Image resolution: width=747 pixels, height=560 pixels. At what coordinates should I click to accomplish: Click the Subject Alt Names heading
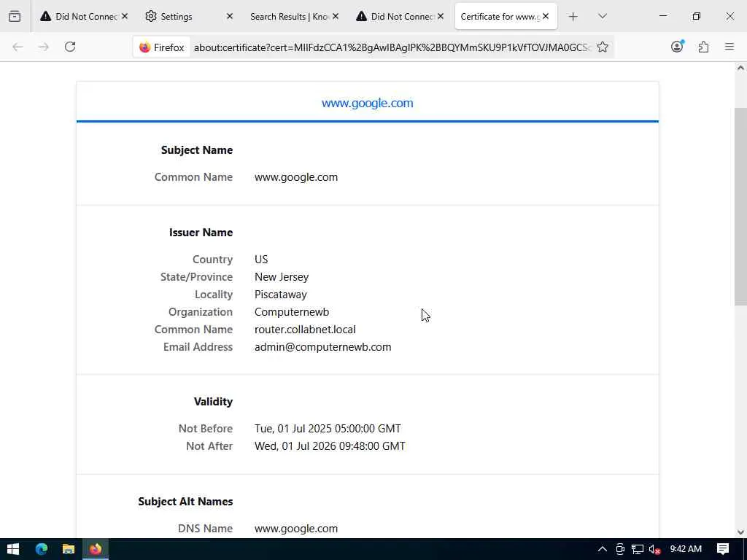[185, 502]
